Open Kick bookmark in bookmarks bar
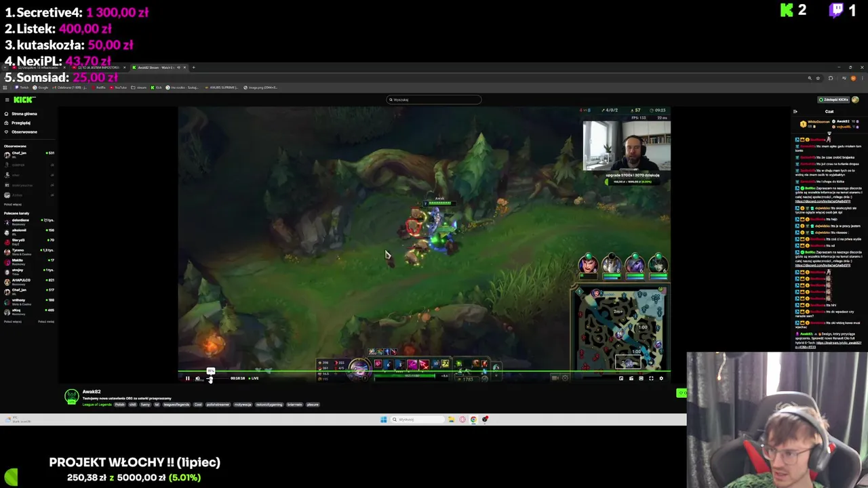Image resolution: width=868 pixels, height=488 pixels. [x=157, y=87]
